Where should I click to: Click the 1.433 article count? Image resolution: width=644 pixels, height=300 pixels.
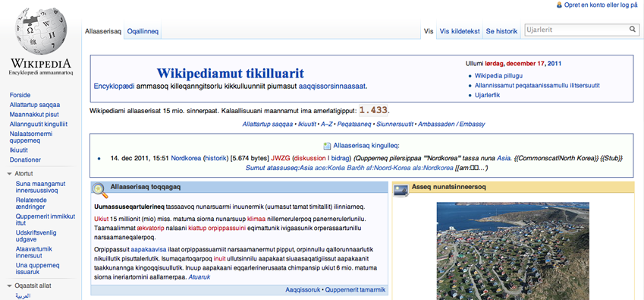point(373,110)
